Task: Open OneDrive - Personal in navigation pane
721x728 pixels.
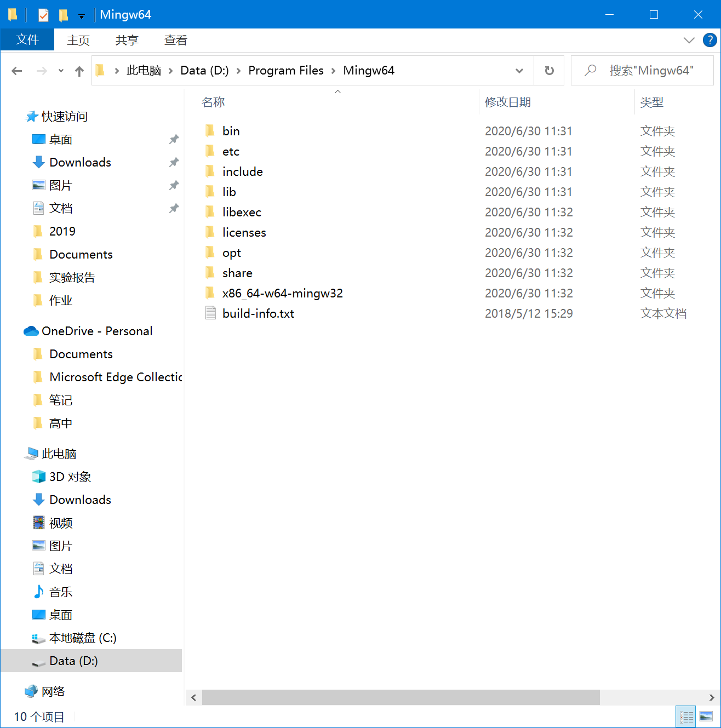Action: pos(97,331)
